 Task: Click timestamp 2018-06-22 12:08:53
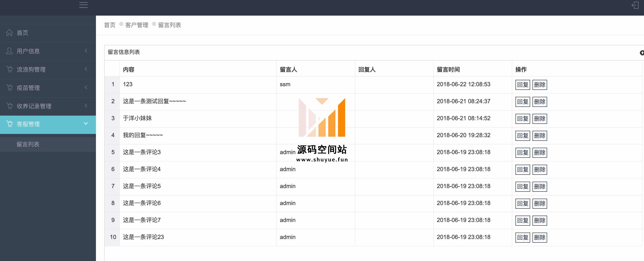[464, 84]
